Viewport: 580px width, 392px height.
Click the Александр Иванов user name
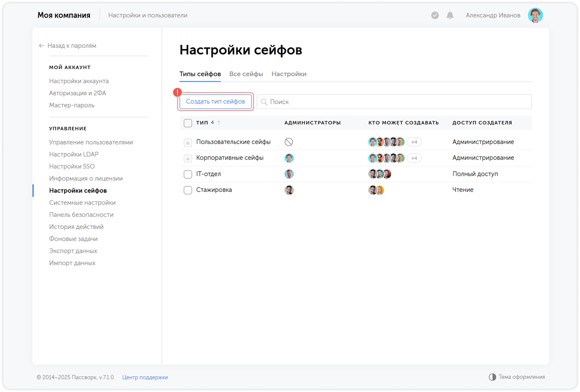493,15
